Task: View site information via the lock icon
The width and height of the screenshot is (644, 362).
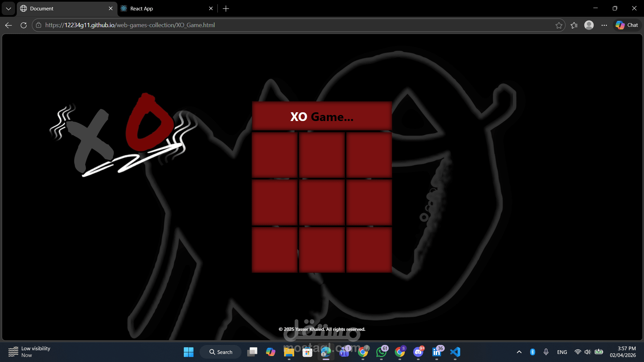Action: [39, 25]
